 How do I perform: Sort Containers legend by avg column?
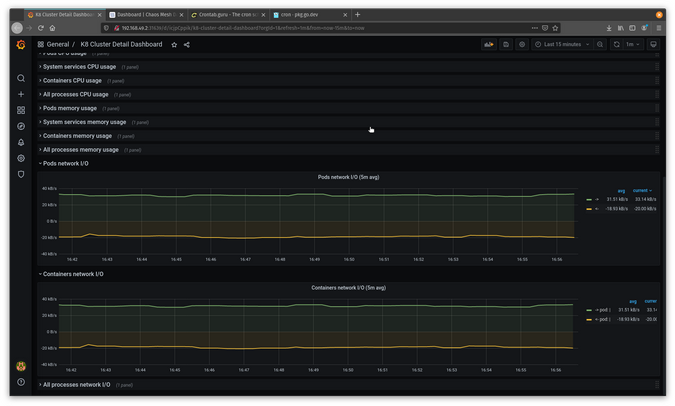click(632, 301)
